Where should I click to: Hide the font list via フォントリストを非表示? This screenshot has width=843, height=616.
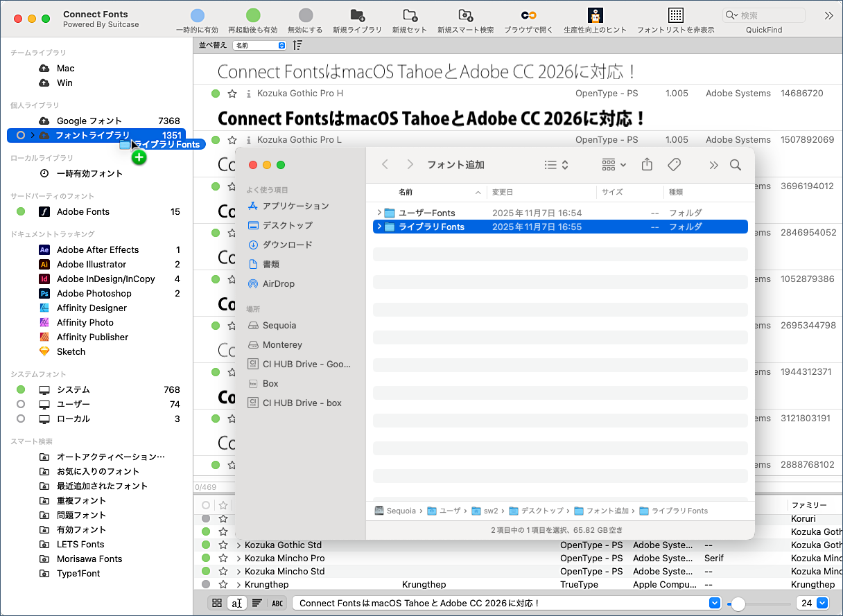click(x=676, y=15)
